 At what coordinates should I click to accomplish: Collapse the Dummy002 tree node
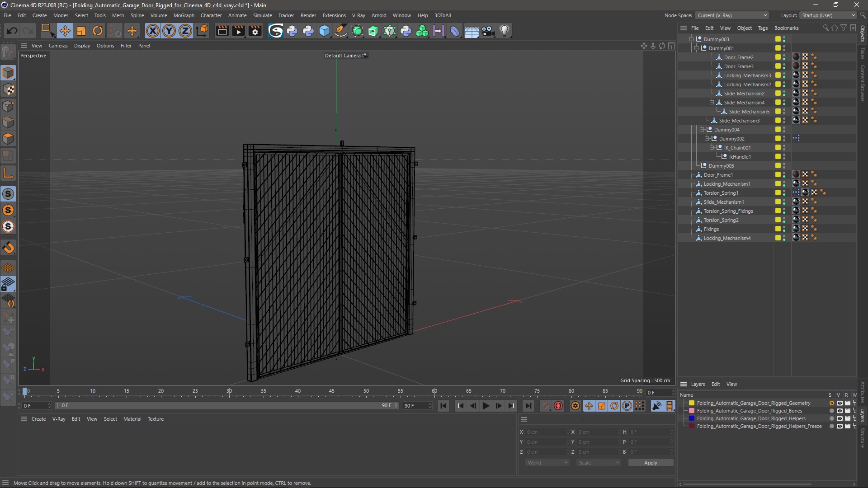[x=707, y=139]
